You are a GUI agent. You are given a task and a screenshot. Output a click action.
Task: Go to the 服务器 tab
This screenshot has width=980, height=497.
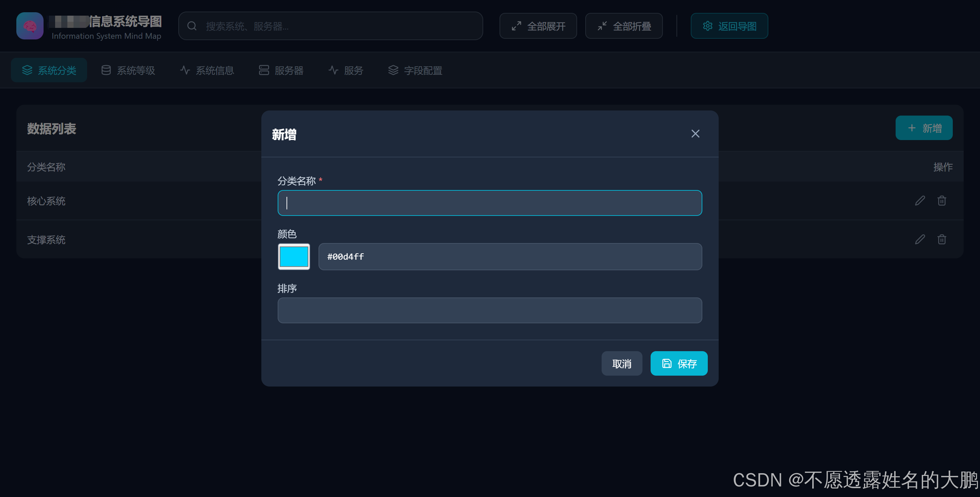coord(281,70)
